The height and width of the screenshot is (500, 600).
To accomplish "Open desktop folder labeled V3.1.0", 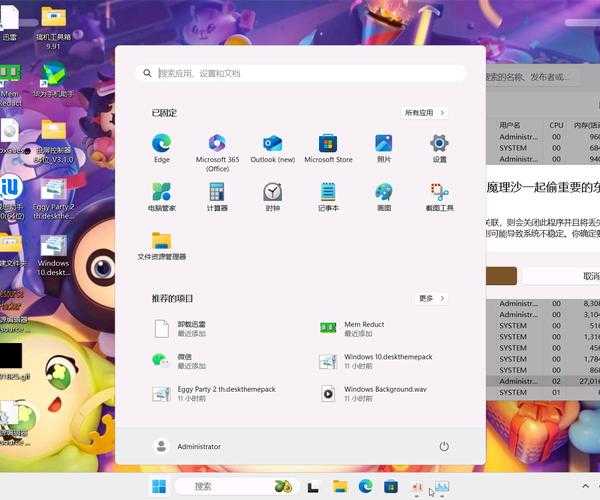I will pyautogui.click(x=54, y=141).
